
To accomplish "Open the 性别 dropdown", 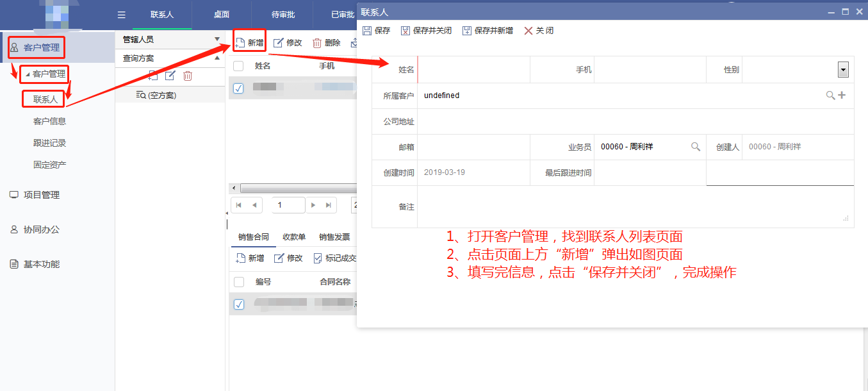I will (x=843, y=69).
